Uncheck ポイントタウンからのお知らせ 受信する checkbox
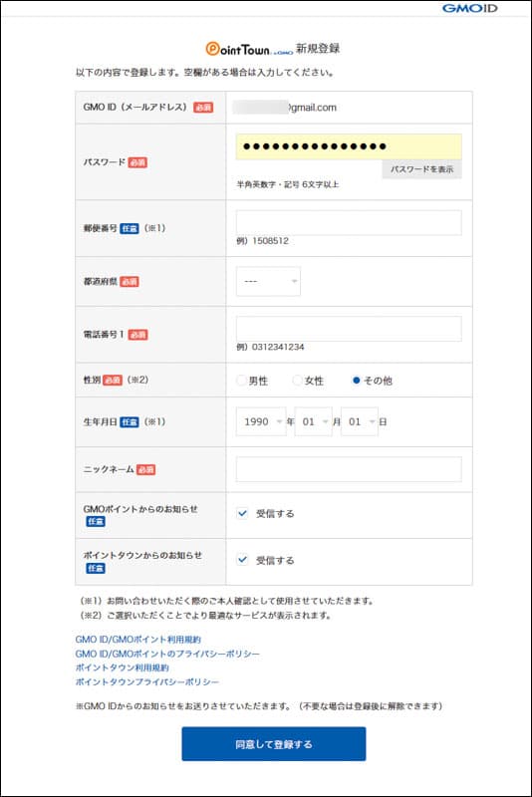The image size is (532, 797). click(x=242, y=560)
